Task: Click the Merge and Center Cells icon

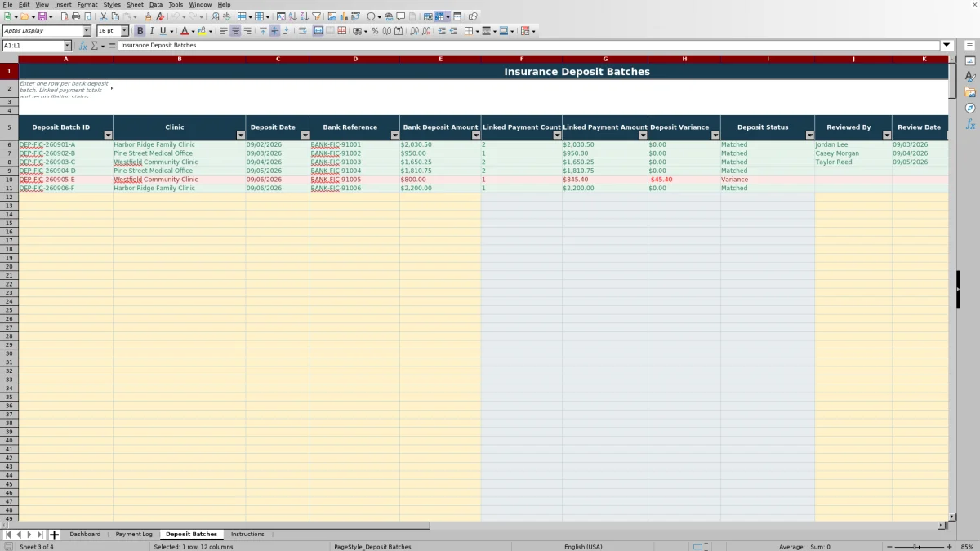Action: tap(318, 31)
